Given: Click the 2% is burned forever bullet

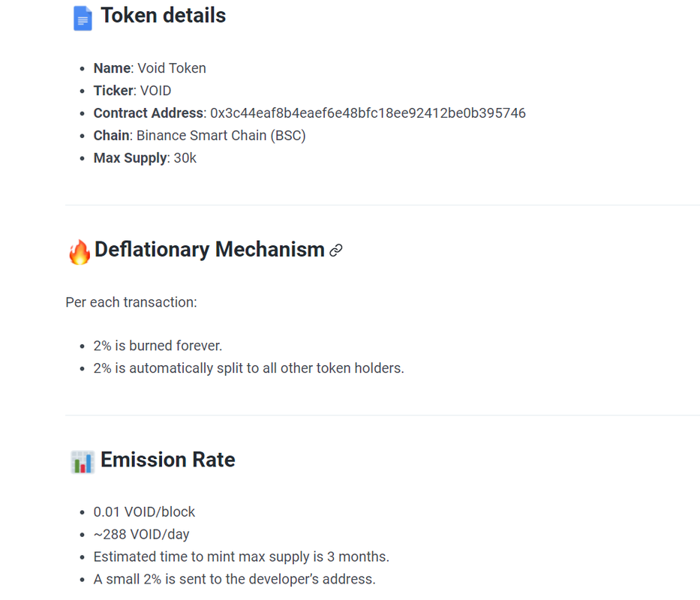Looking at the screenshot, I should [158, 346].
